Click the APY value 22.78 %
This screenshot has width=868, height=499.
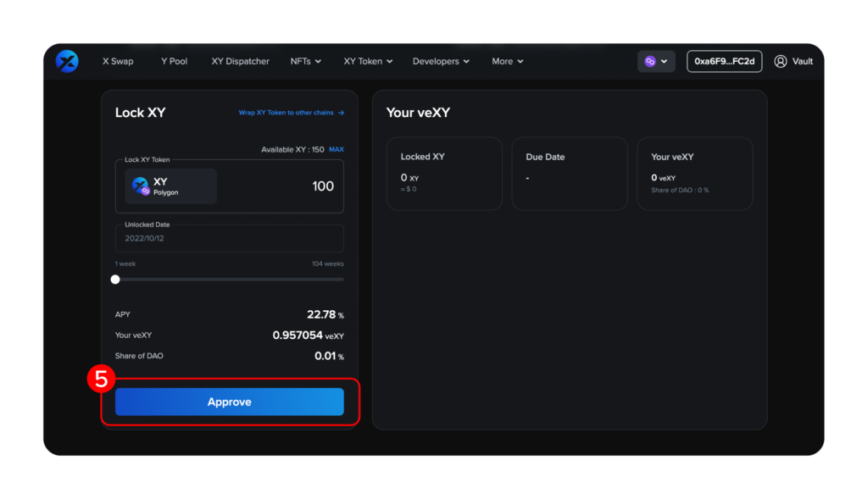coord(325,315)
